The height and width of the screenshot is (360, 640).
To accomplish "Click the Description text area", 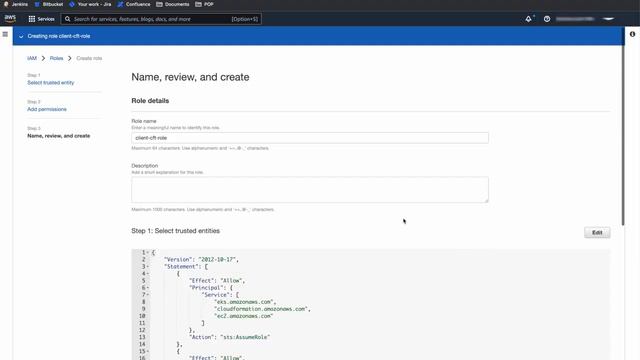I will pyautogui.click(x=310, y=190).
